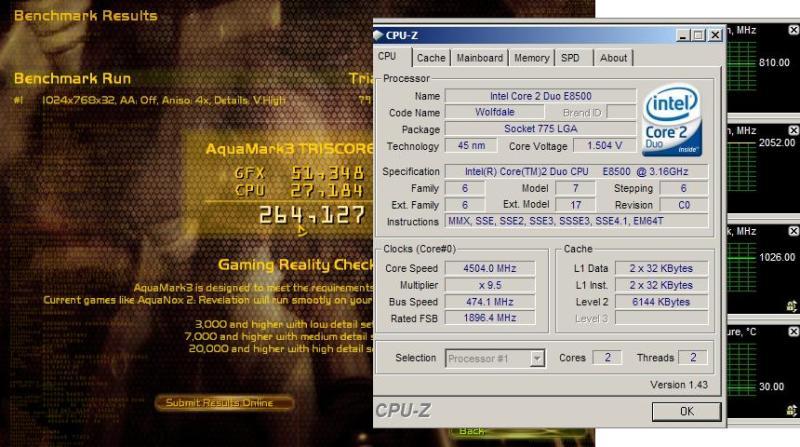The height and width of the screenshot is (447, 800).
Task: Click the Version 1.43 label
Action: pos(679,385)
